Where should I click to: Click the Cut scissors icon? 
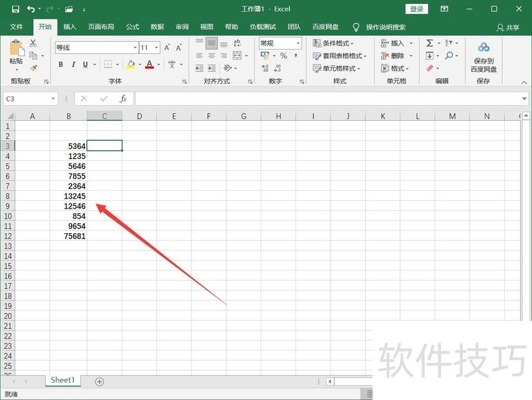click(33, 43)
